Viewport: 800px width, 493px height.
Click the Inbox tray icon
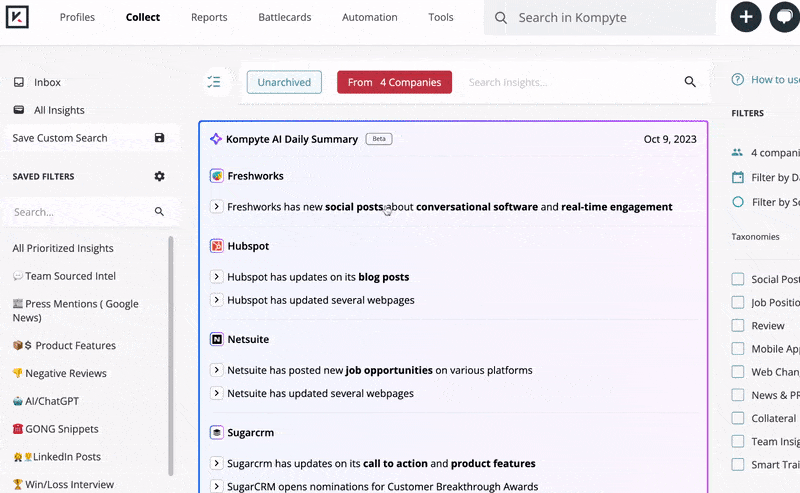click(19, 82)
